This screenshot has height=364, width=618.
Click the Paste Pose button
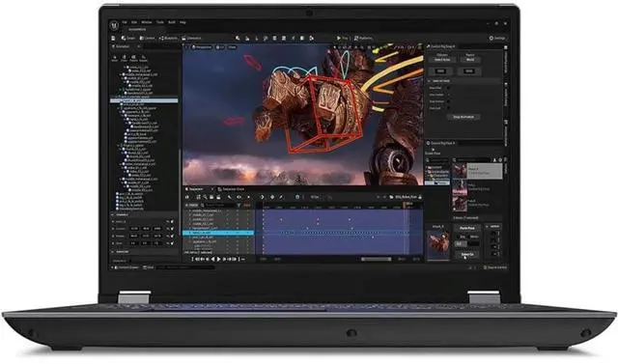tap(467, 228)
